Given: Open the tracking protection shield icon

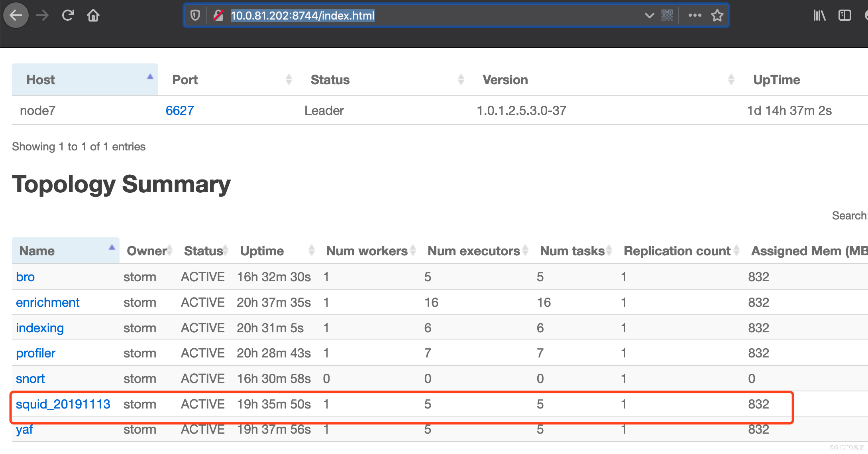Looking at the screenshot, I should tap(195, 16).
